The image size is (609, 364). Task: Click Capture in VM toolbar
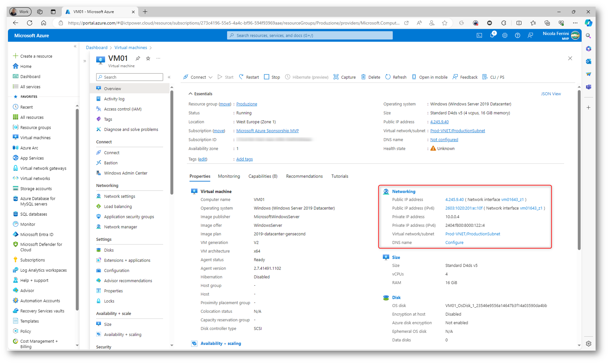click(344, 77)
